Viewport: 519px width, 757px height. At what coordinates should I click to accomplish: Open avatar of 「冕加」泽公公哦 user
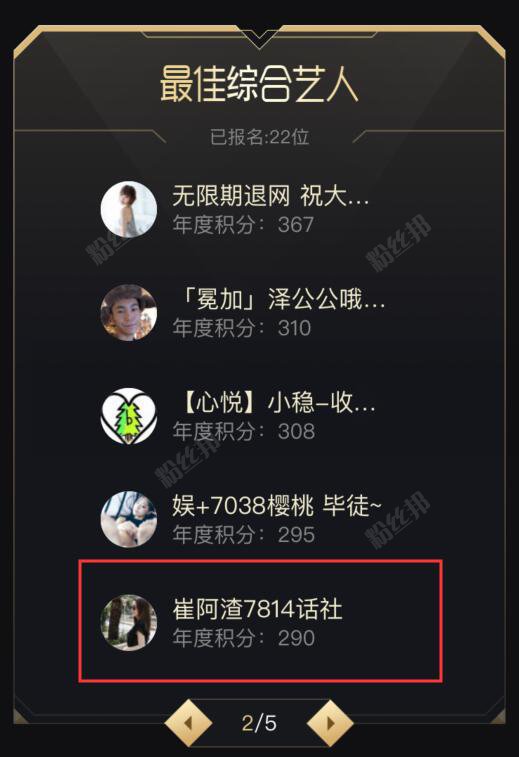[128, 313]
